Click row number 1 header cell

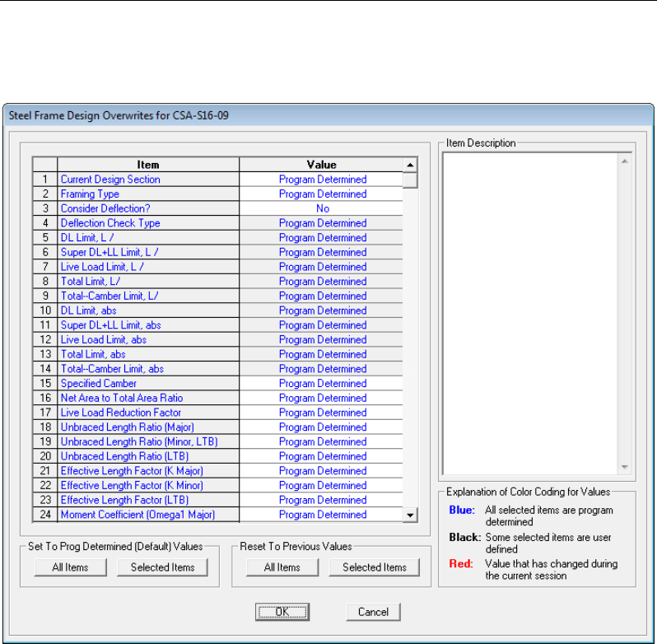[45, 180]
